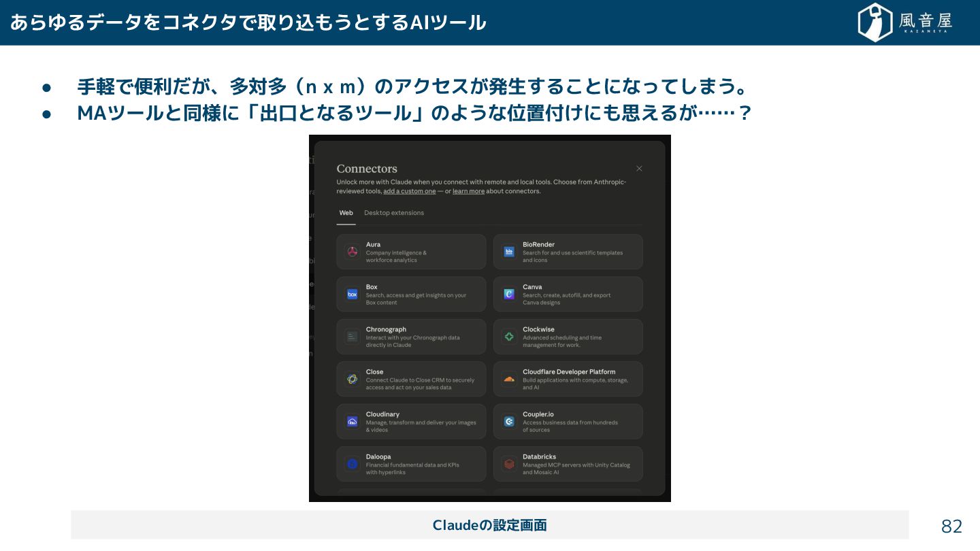Click the slide title about AIツール

coord(248,22)
